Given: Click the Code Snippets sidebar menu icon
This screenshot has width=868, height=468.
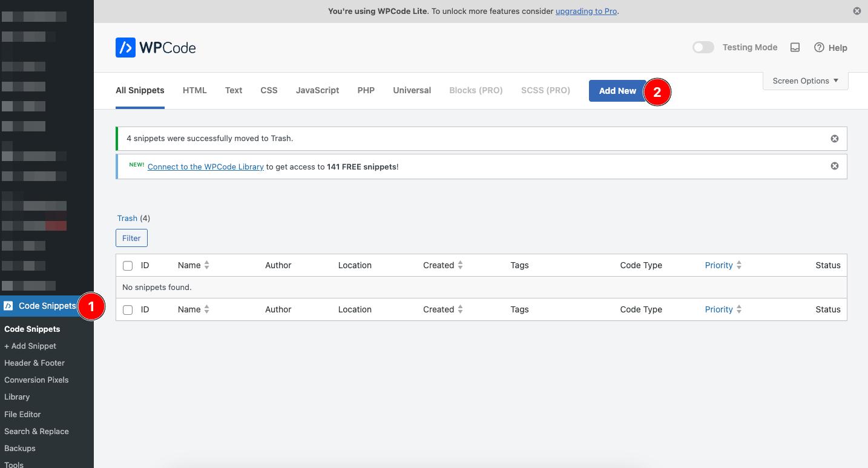Looking at the screenshot, I should [x=8, y=306].
